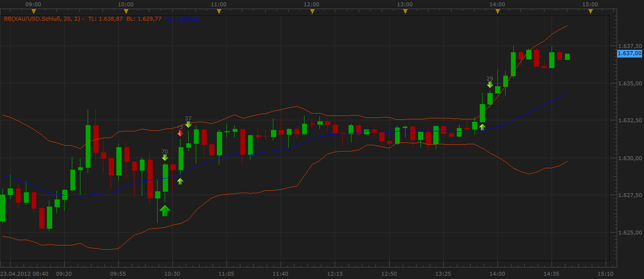Image resolution: width=644 pixels, height=279 pixels.
Task: Click the last green candle on the right
Action: [x=567, y=57]
